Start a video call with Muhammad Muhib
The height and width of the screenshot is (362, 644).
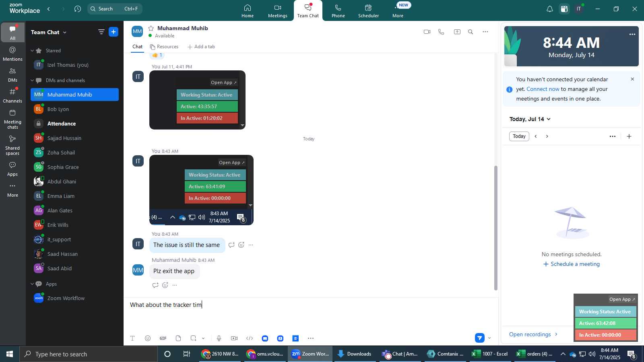427,32
